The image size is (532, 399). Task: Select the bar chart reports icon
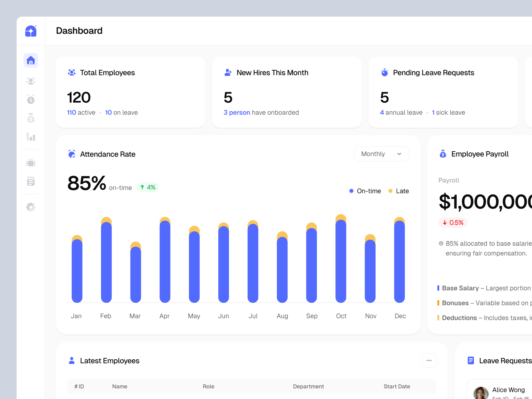(31, 137)
